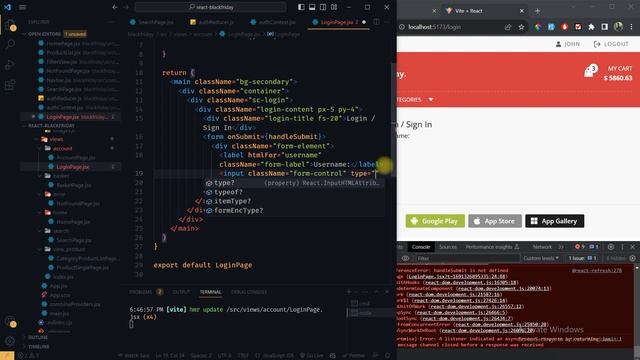Click the JOHN user account link
This screenshot has height=360, width=640.
click(568, 44)
